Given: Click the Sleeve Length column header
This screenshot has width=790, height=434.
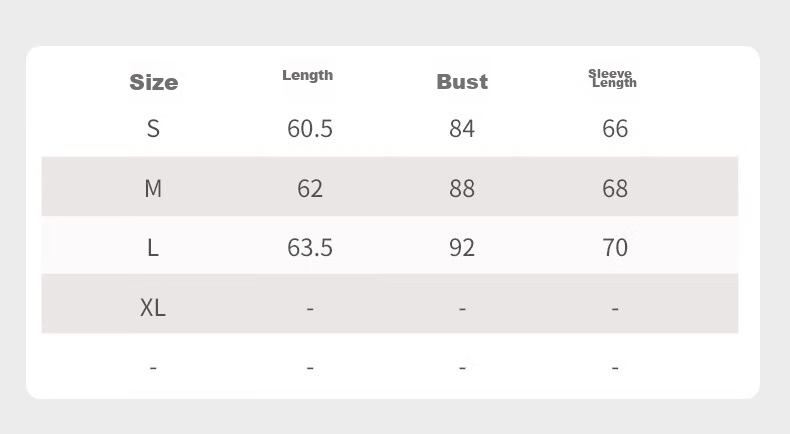Looking at the screenshot, I should (612, 79).
